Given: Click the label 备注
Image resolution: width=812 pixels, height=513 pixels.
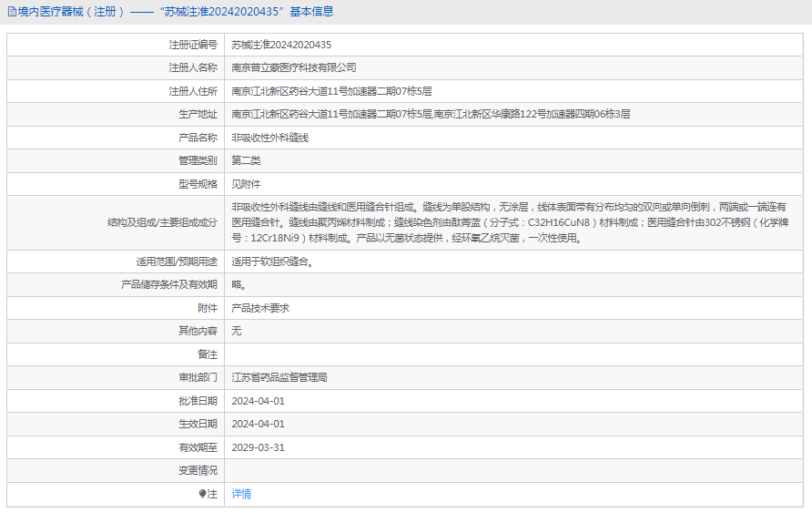Looking at the screenshot, I should [x=208, y=354].
